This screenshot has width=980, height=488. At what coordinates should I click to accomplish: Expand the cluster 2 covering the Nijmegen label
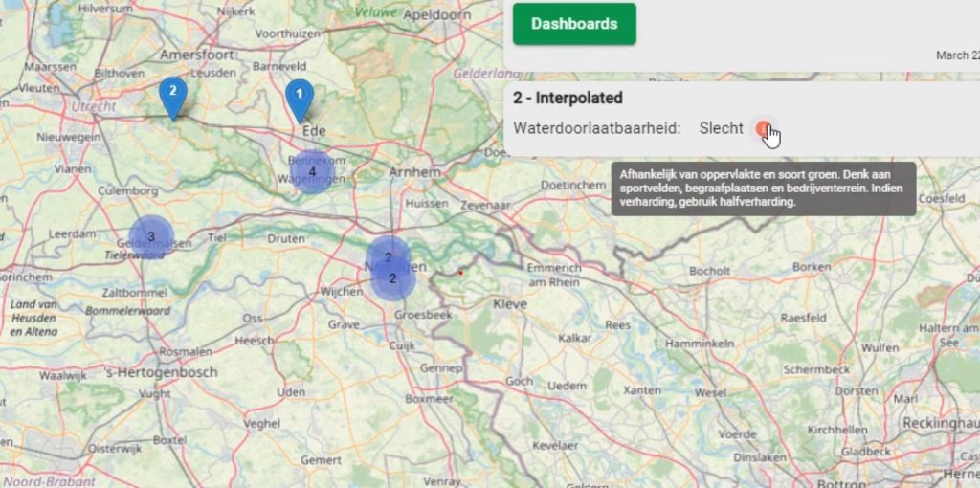point(388,256)
